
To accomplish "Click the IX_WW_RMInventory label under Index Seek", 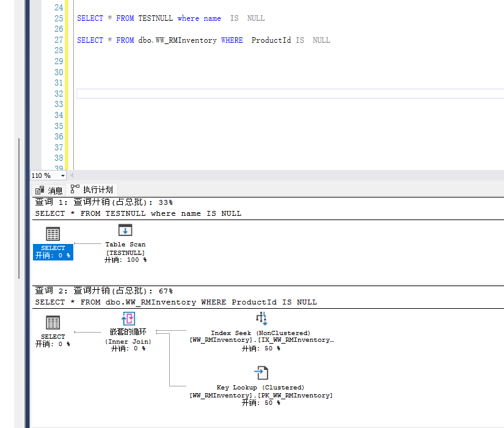I will point(261,340).
